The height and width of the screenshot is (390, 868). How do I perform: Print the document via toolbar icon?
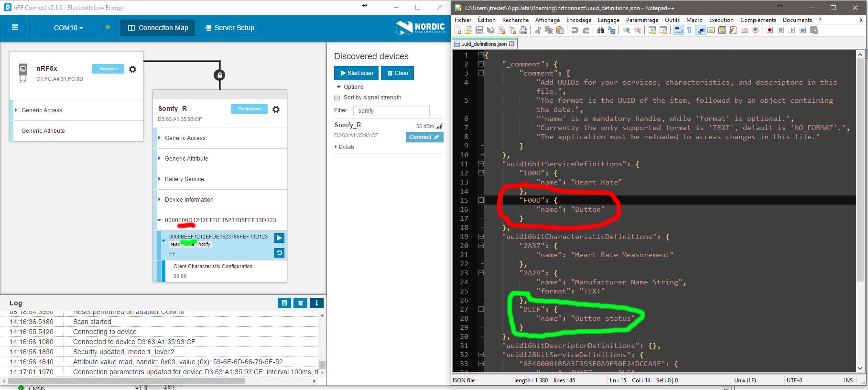523,30
